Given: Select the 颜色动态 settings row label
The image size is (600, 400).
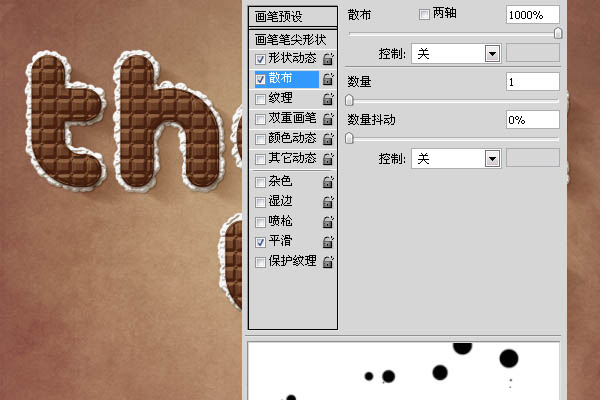Looking at the screenshot, I should [x=292, y=138].
